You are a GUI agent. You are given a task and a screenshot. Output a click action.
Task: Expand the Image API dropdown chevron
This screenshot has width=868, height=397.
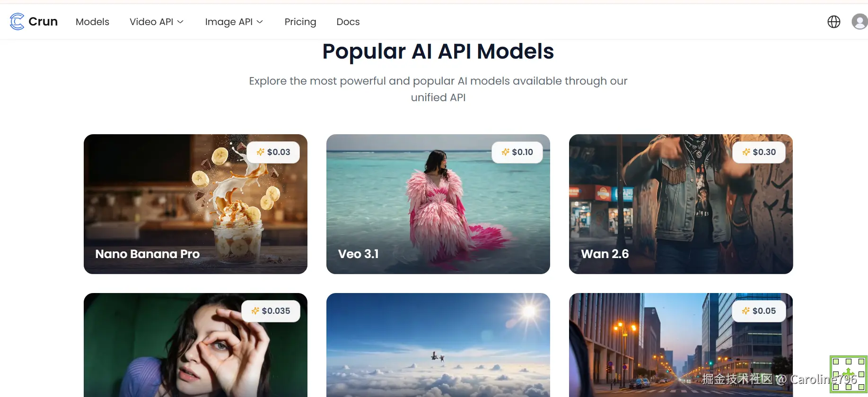tap(260, 22)
